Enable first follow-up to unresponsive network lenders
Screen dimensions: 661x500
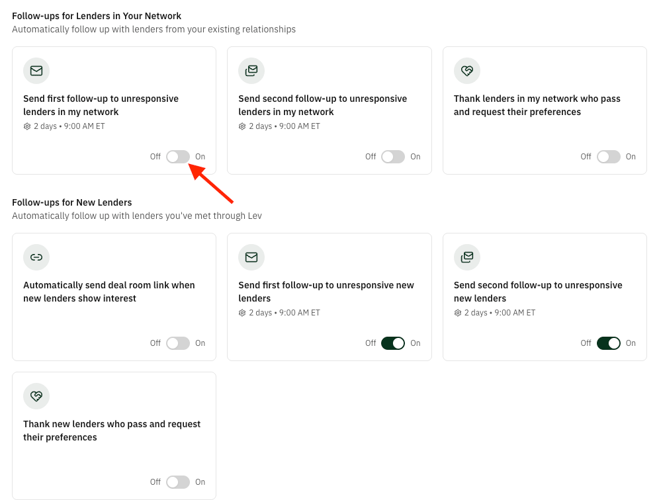click(x=178, y=157)
